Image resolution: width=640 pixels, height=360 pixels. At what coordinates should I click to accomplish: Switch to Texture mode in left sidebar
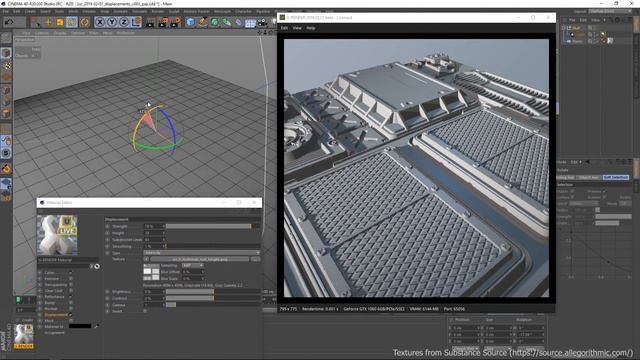[x=6, y=65]
